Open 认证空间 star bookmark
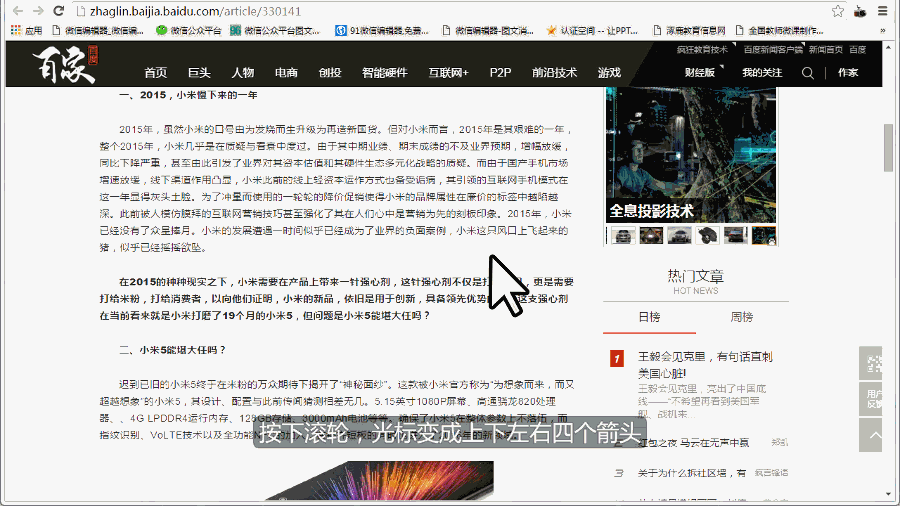 click(592, 30)
